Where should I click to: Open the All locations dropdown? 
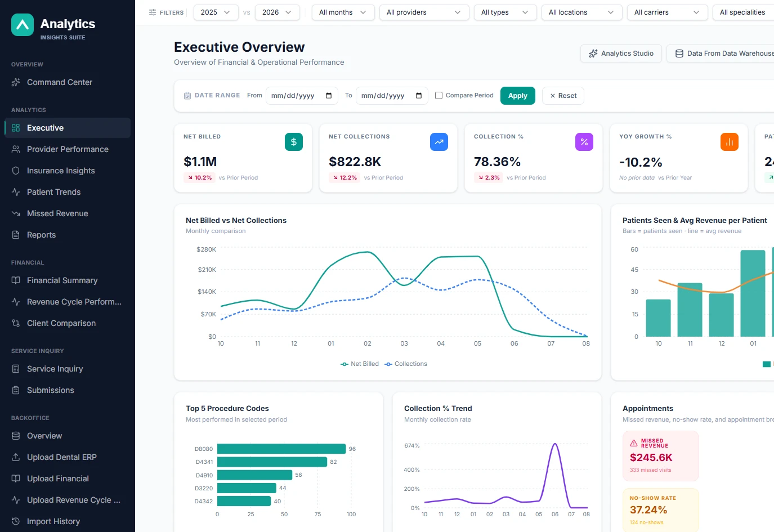pos(582,12)
